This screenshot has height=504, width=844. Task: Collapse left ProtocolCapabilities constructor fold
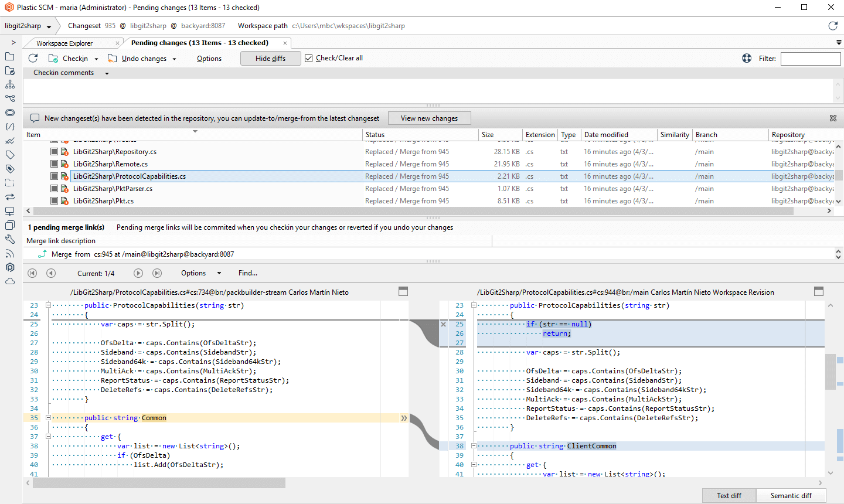[48, 305]
